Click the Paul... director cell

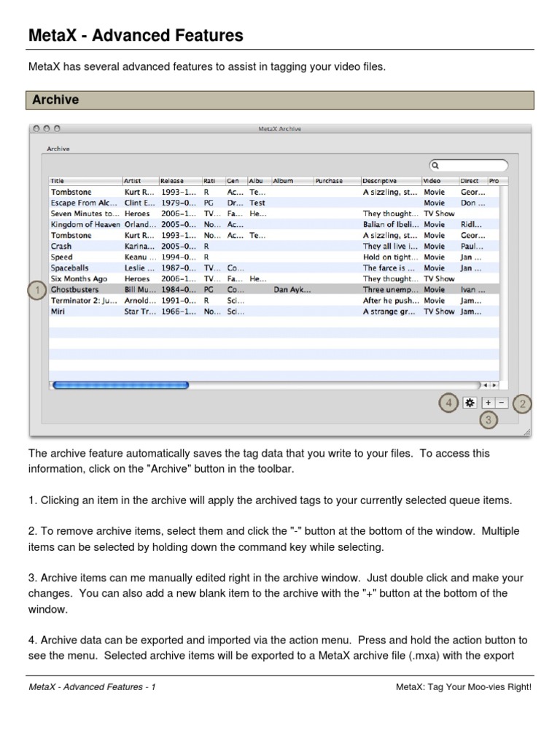[x=472, y=247]
